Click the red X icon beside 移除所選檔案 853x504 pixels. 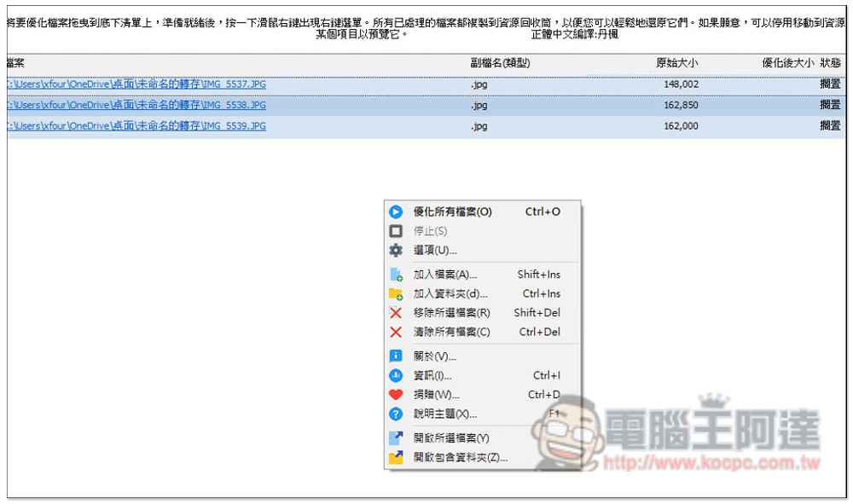click(x=396, y=313)
